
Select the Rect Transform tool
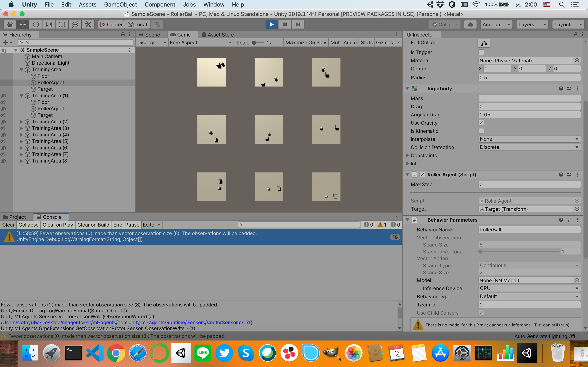(62, 24)
